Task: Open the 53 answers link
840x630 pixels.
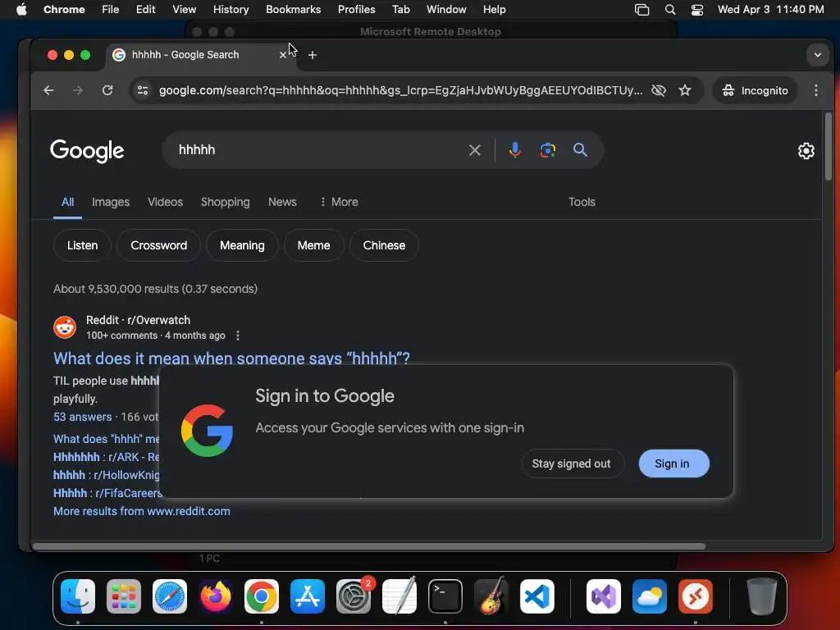Action: click(x=83, y=417)
